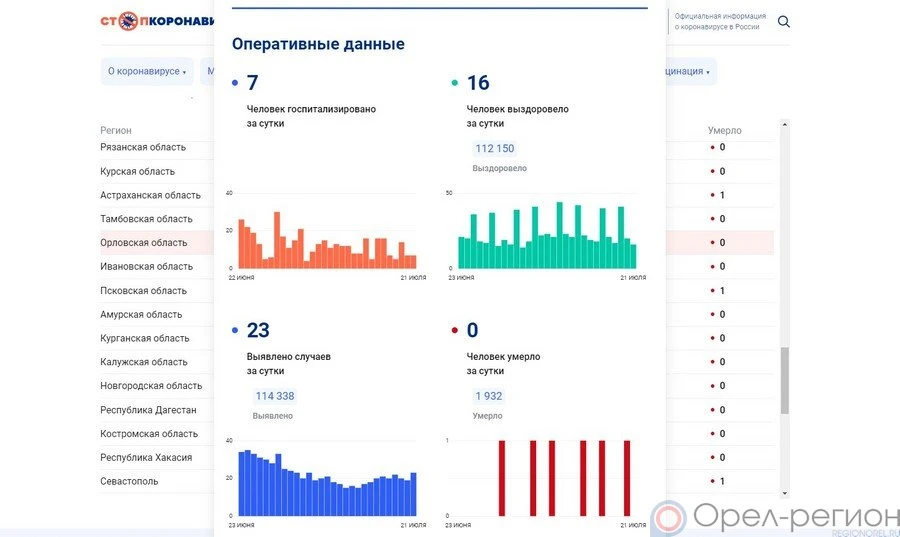Viewport: 900px width, 537px height.
Task: Click the 'Регион' column header
Action: click(116, 131)
